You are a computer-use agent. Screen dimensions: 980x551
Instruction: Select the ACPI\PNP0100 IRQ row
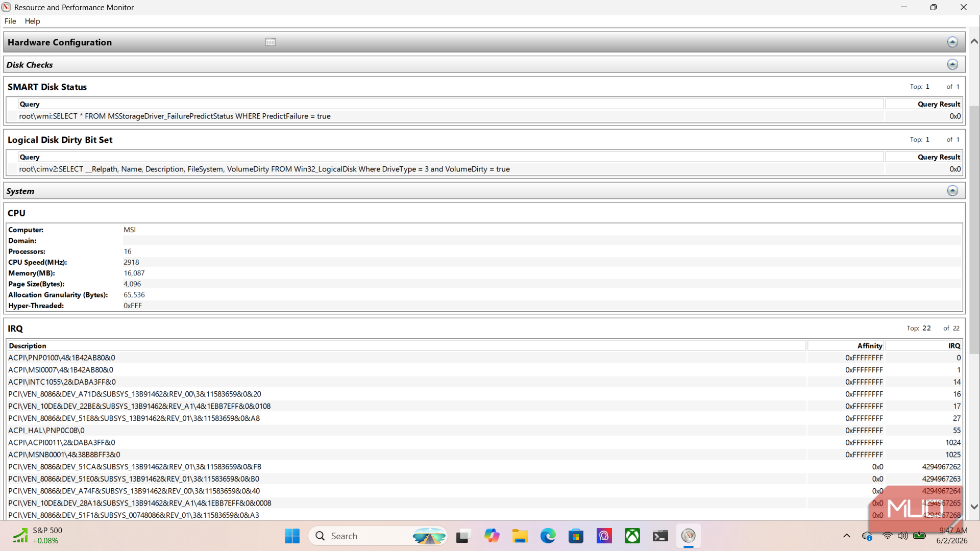[x=484, y=358]
